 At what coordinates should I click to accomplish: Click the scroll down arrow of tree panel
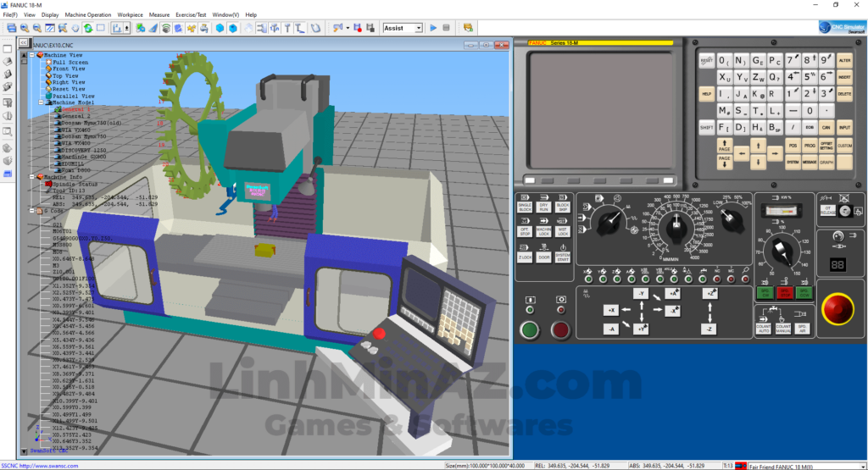coord(24,451)
